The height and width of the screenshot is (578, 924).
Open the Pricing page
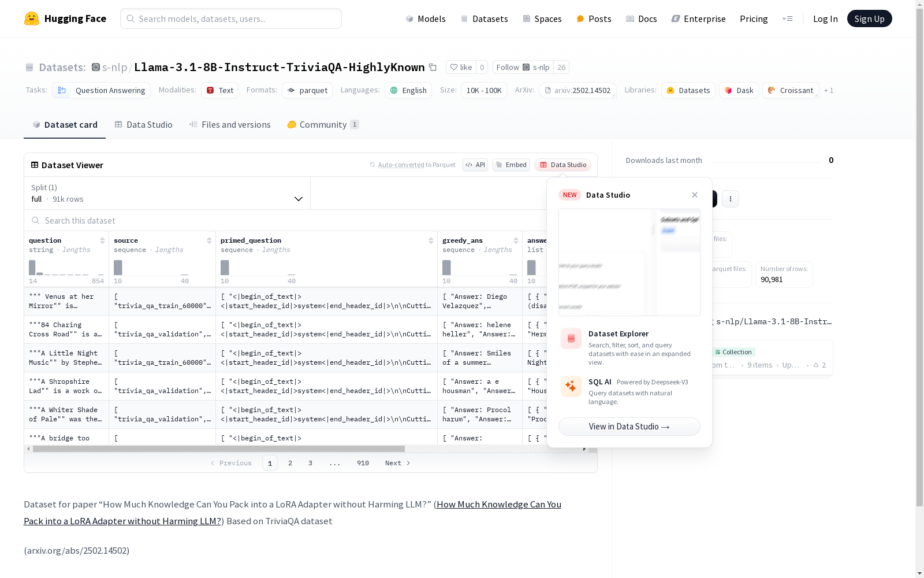point(754,18)
